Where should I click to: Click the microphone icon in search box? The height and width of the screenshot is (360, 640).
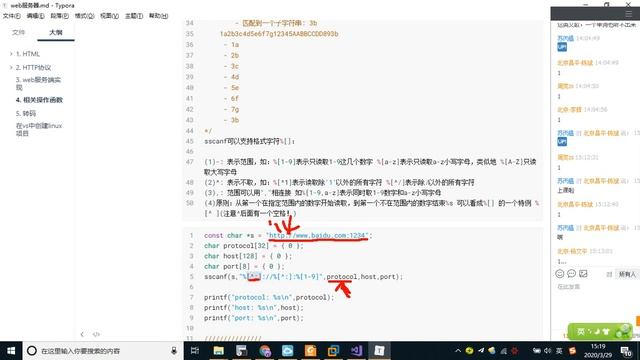(x=173, y=351)
